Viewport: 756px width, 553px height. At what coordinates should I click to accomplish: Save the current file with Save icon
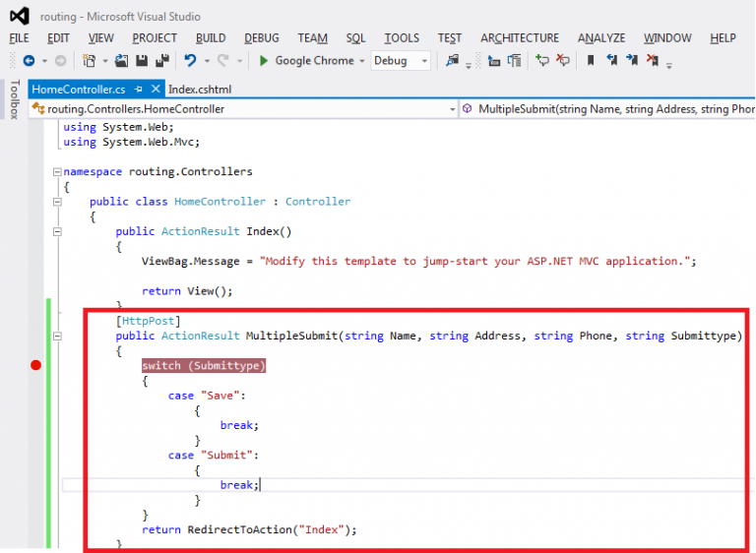pyautogui.click(x=142, y=61)
